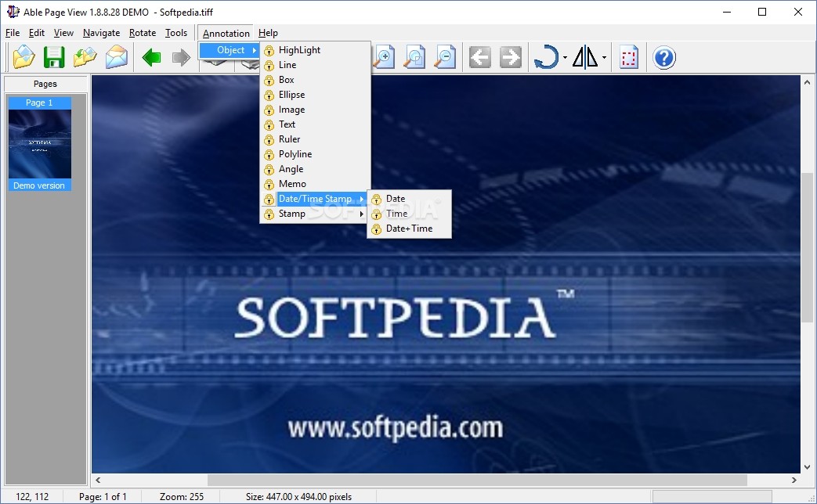Viewport: 817px width, 504px height.
Task: Choose Ruler annotation
Action: (x=315, y=139)
